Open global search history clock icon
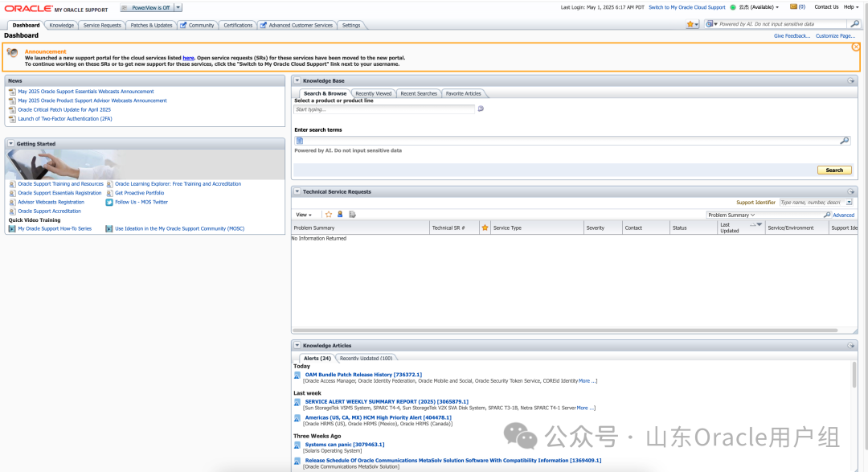This screenshot has width=868, height=472. pos(710,24)
